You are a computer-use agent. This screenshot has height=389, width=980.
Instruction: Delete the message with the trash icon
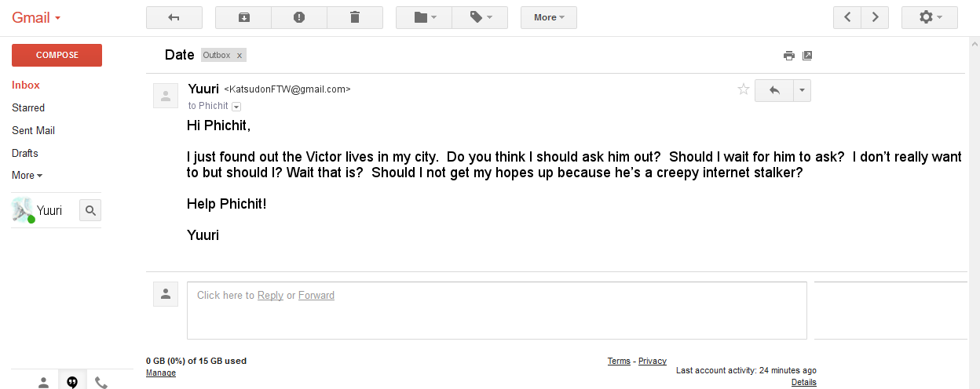(355, 17)
